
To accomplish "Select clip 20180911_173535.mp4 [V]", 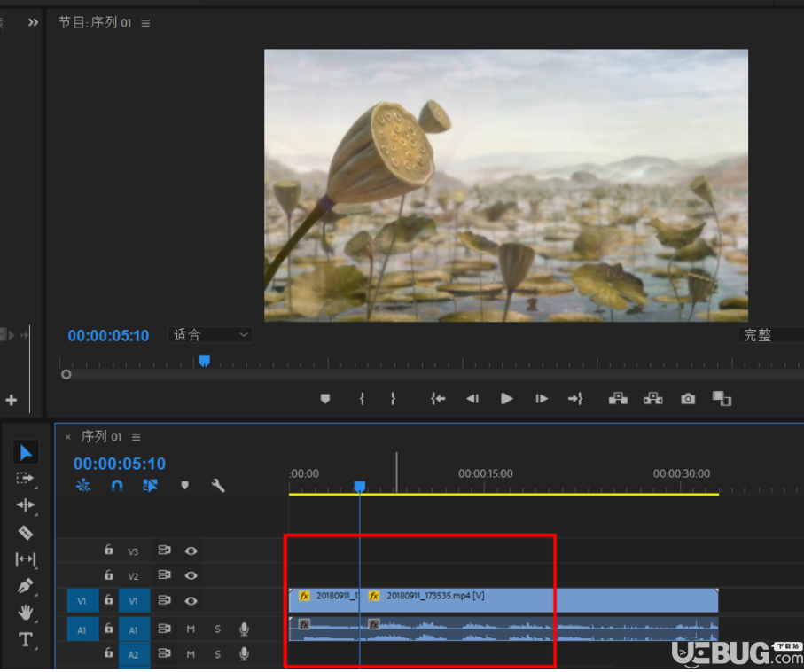I will tap(538, 600).
